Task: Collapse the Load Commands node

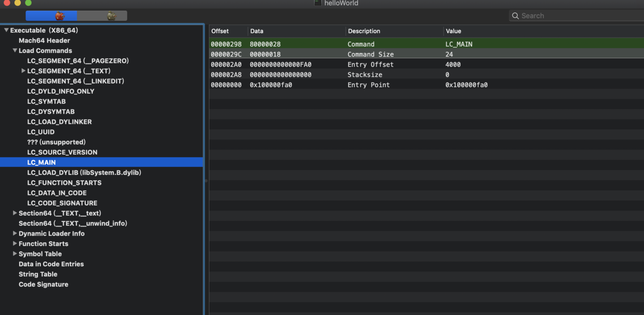Action: tap(15, 50)
